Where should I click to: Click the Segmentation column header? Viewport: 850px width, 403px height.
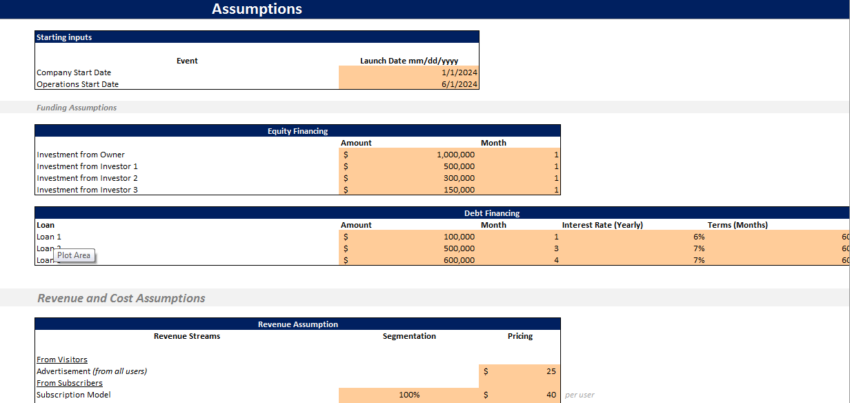[x=409, y=336]
